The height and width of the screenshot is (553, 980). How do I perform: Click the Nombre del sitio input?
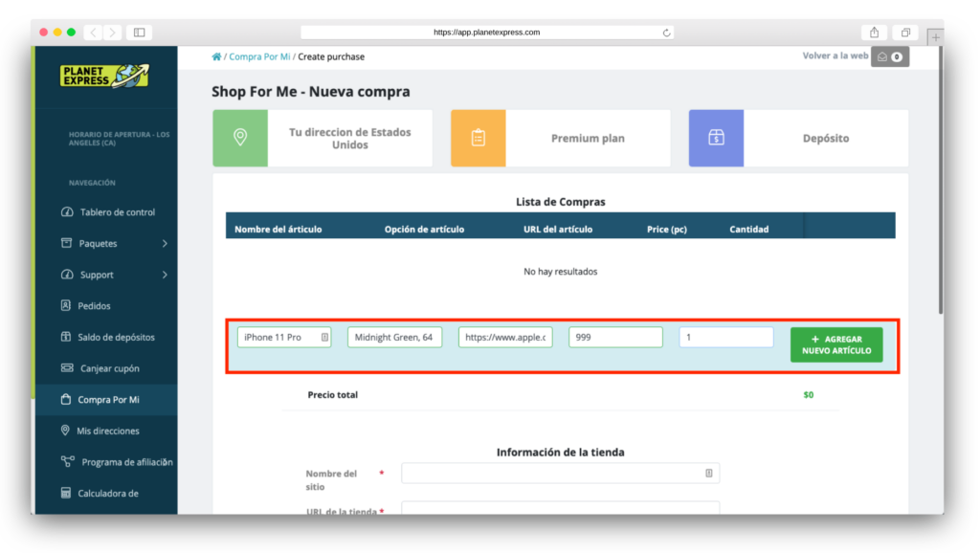click(x=560, y=473)
